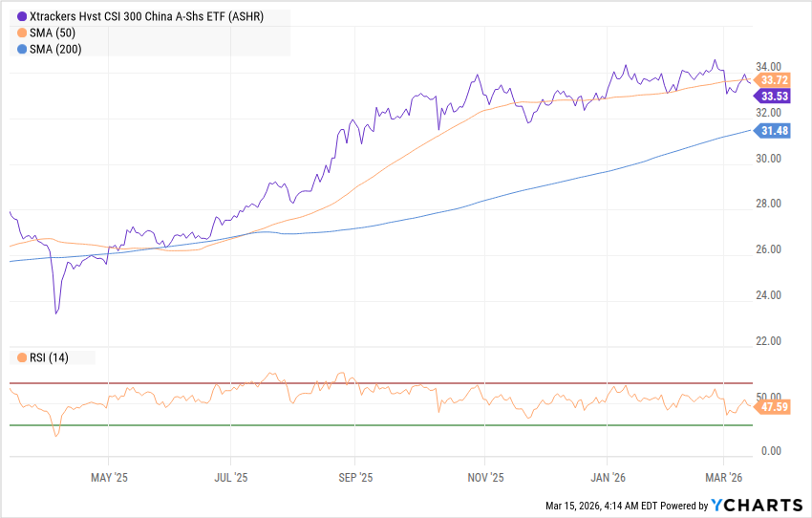The width and height of the screenshot is (812, 518).
Task: Click the 33.53 ASHR price tag
Action: (x=772, y=97)
